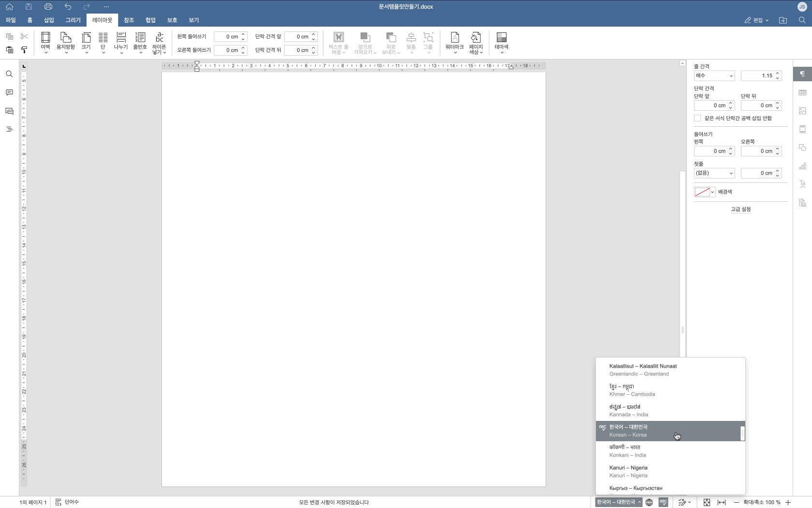Open the more options ellipsis in title bar
The height and width of the screenshot is (508, 812).
tap(106, 7)
